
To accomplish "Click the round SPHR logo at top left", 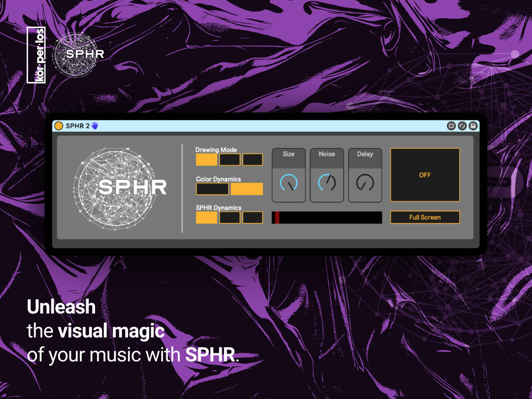I will pos(78,55).
